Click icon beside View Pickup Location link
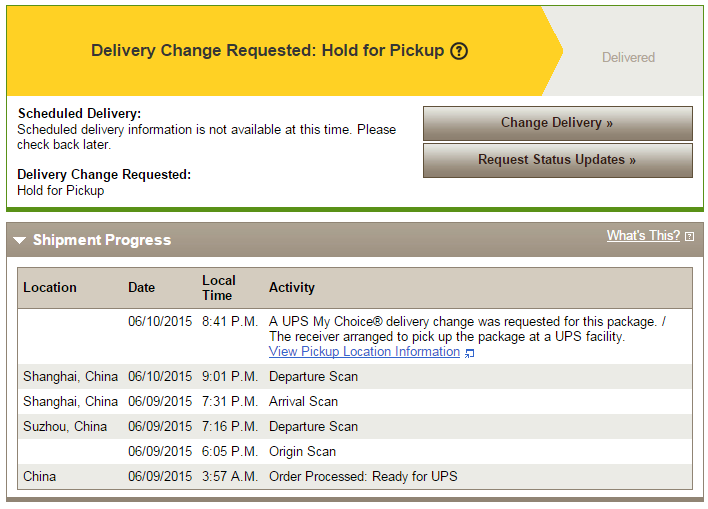Image resolution: width=708 pixels, height=509 pixels. click(470, 353)
